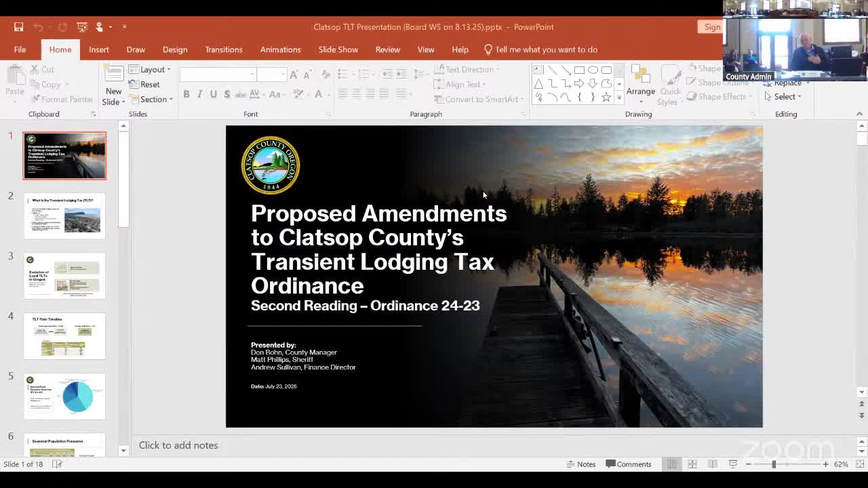
Task: Click the New Slide button icon
Action: [113, 76]
